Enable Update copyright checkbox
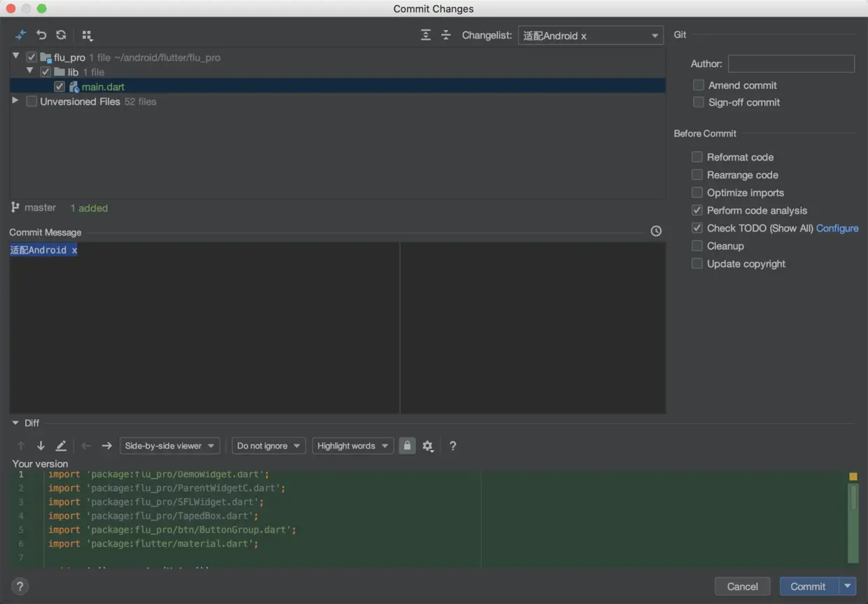 pyautogui.click(x=697, y=264)
